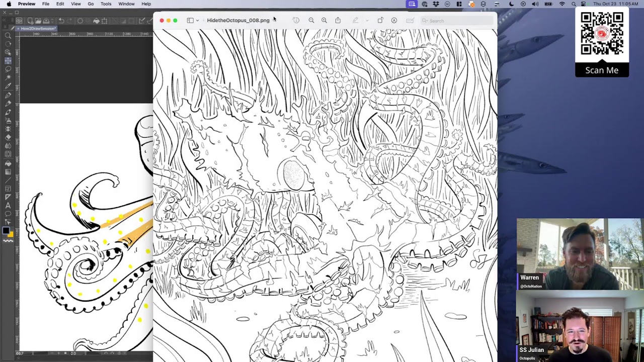
Task: Open file using the folder toolbar icon
Action: point(38,21)
